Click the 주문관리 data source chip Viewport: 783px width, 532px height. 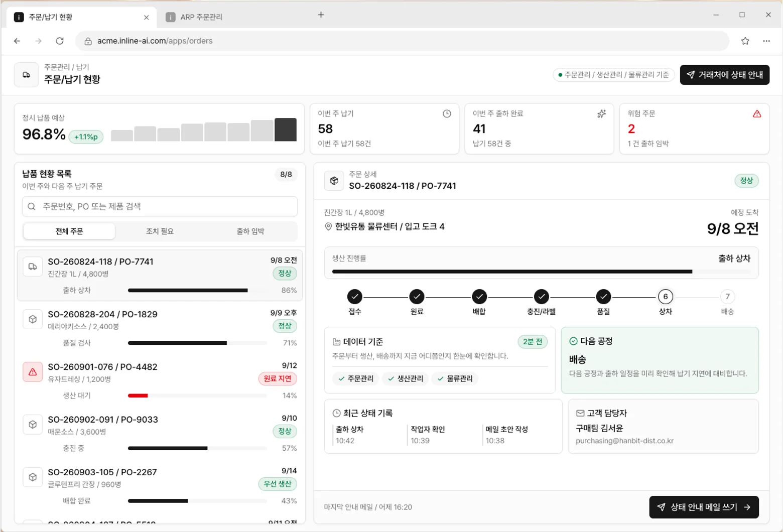click(356, 378)
